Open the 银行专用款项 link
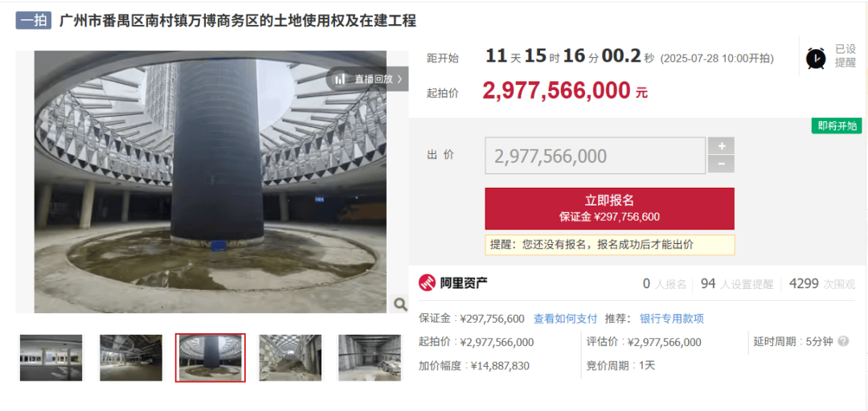868x411 pixels. click(x=671, y=319)
